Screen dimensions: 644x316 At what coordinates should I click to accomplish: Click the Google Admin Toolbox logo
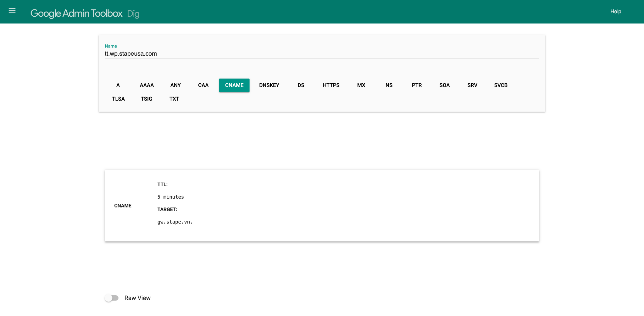pyautogui.click(x=76, y=13)
